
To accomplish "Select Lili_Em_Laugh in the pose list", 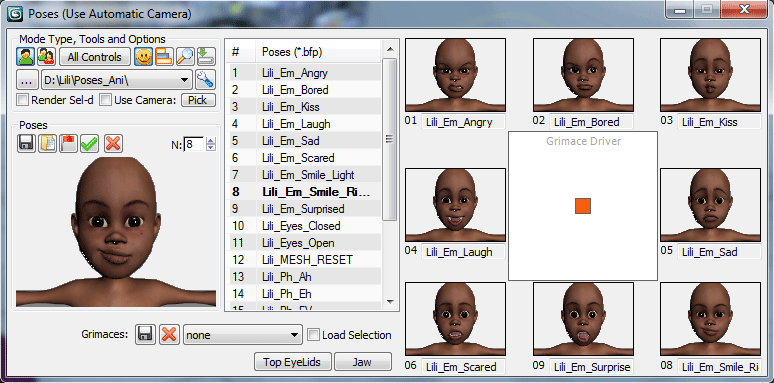I will (304, 124).
